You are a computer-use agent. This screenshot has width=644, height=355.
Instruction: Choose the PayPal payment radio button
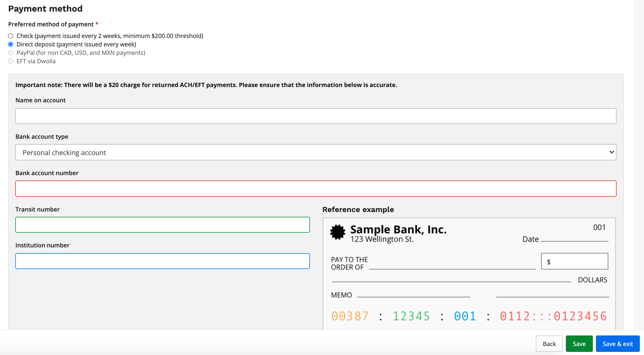(11, 53)
